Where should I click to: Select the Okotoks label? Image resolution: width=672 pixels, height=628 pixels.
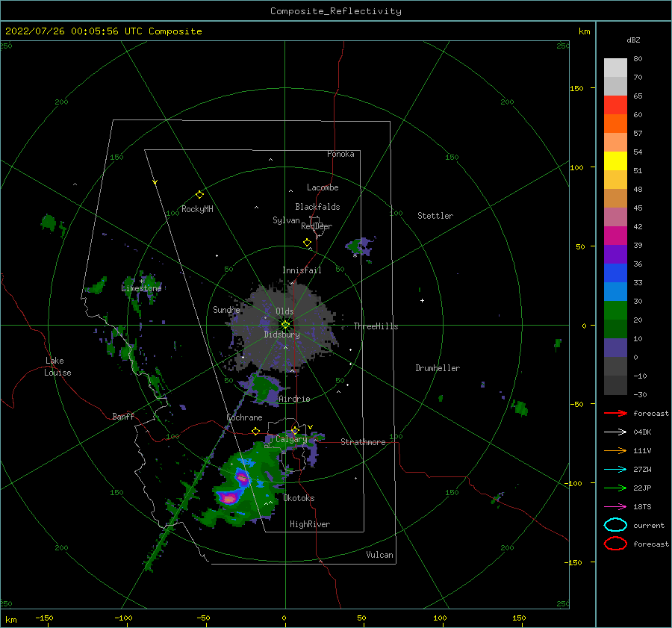click(299, 498)
